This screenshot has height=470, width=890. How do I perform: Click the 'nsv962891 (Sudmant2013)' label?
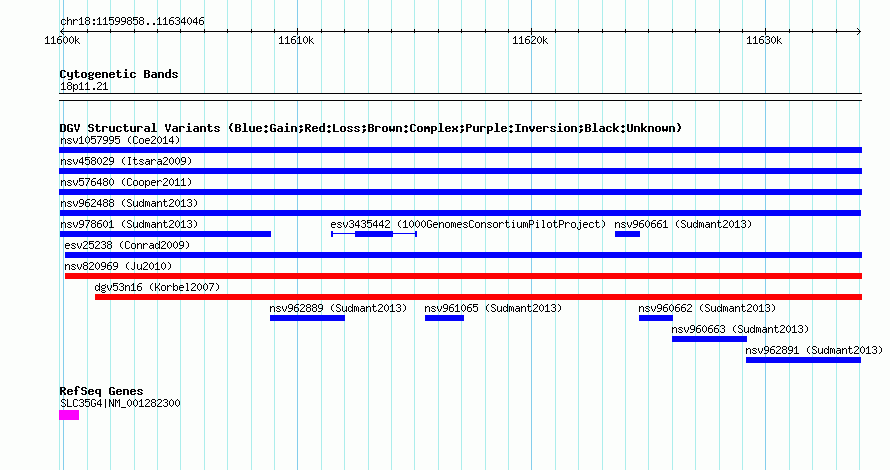[x=815, y=350]
